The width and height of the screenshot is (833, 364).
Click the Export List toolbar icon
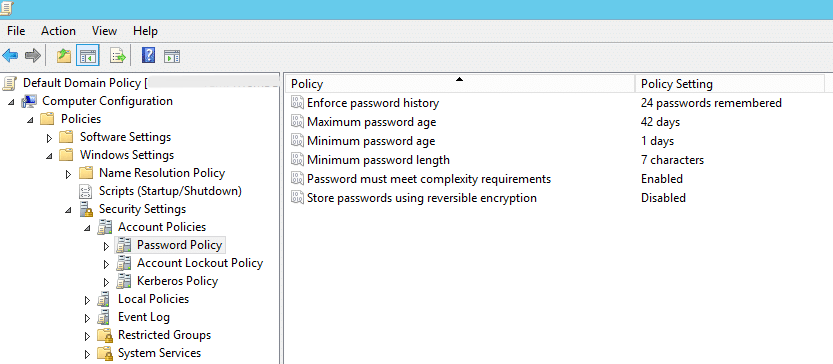pyautogui.click(x=117, y=55)
